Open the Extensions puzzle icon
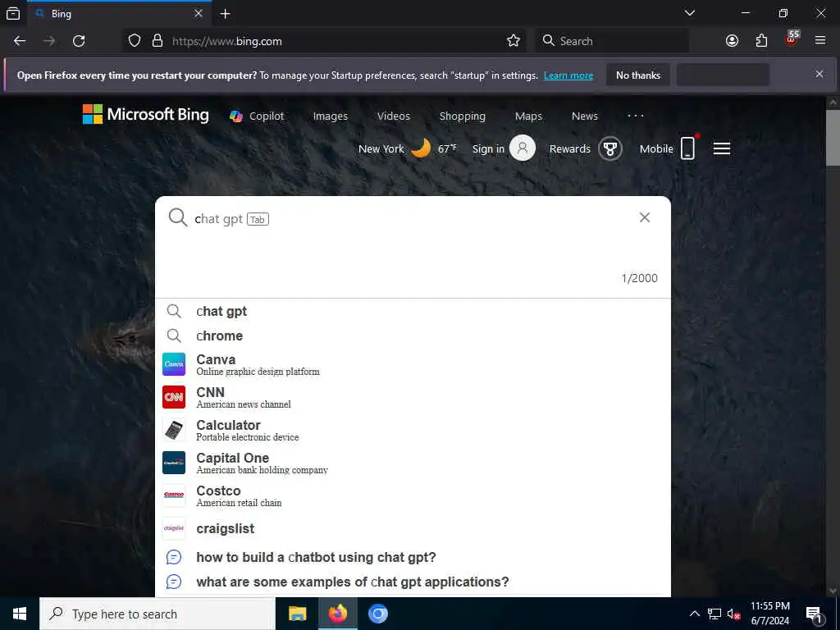 [761, 41]
